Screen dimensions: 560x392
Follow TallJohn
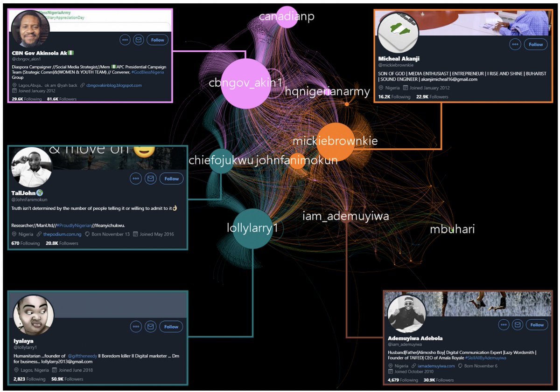[171, 179]
